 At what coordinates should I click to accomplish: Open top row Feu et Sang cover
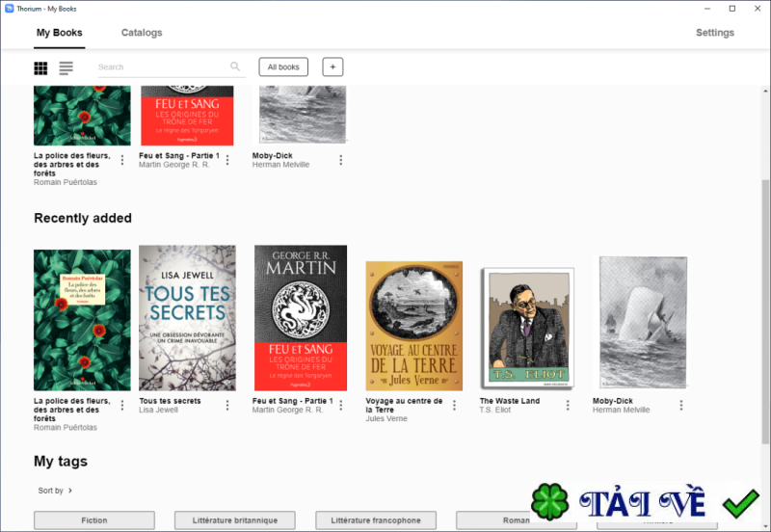click(187, 116)
